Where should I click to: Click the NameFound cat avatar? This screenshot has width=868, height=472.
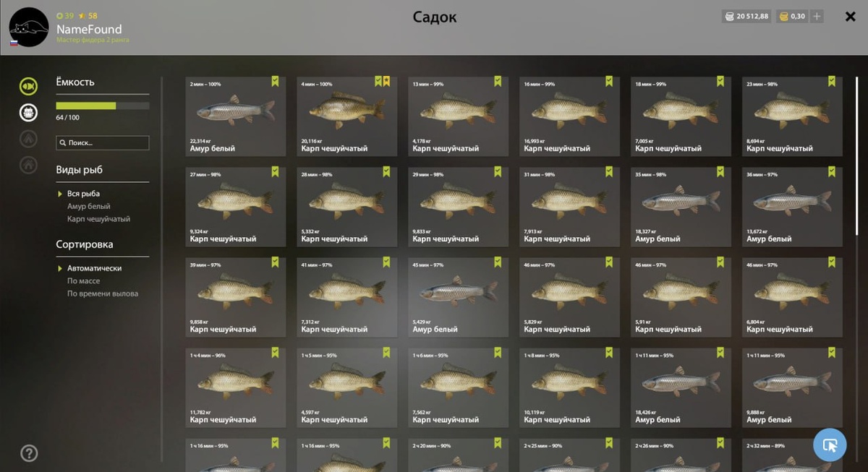coord(29,27)
